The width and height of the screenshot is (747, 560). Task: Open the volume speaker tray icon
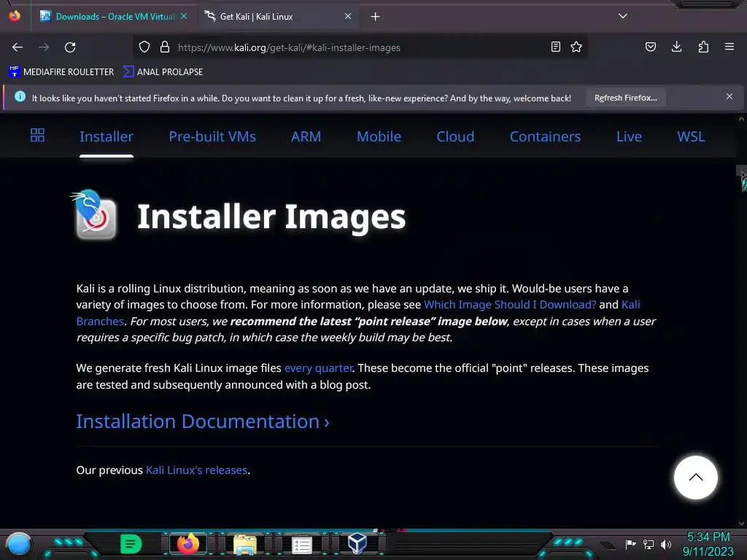pos(665,544)
